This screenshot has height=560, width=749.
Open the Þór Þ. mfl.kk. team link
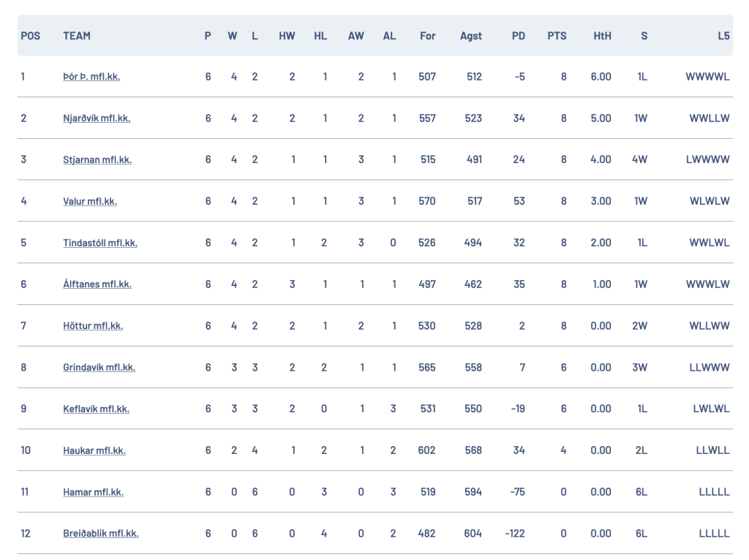tap(91, 76)
